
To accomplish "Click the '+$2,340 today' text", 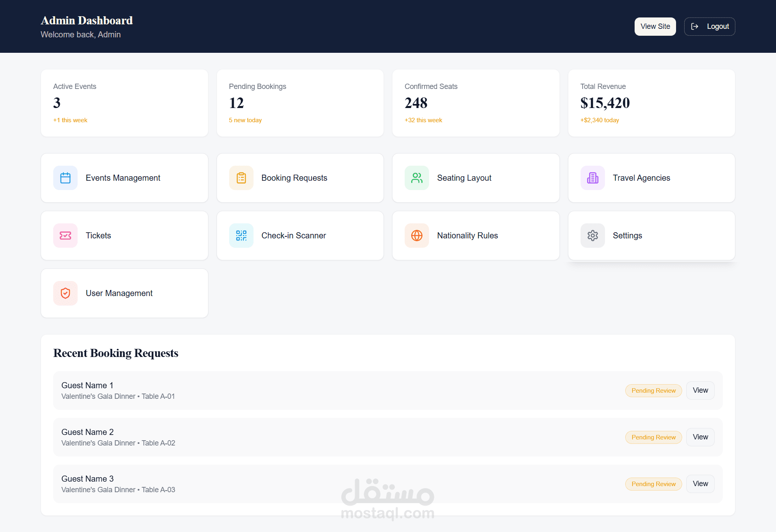I will [600, 120].
